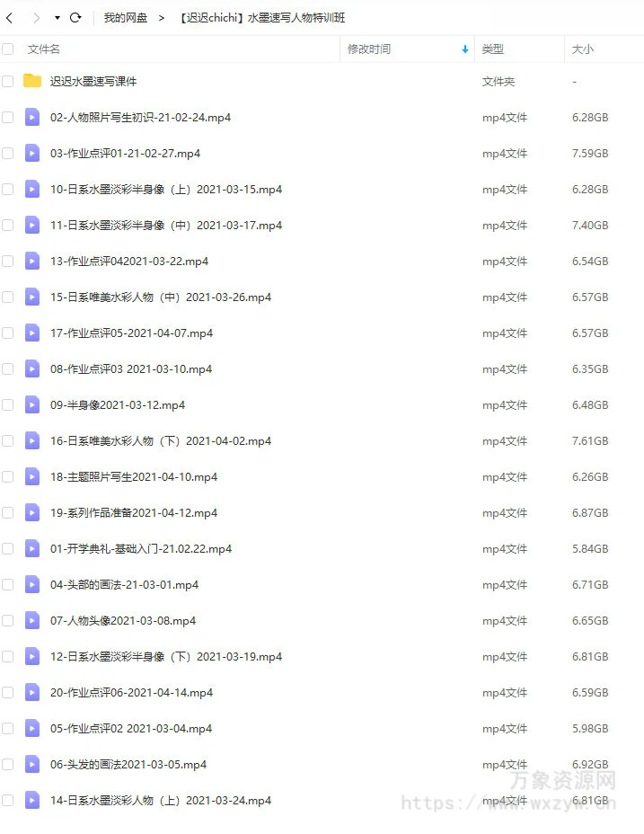Sort by 大小 column header
Viewport: 644px width, 834px height.
pos(582,49)
